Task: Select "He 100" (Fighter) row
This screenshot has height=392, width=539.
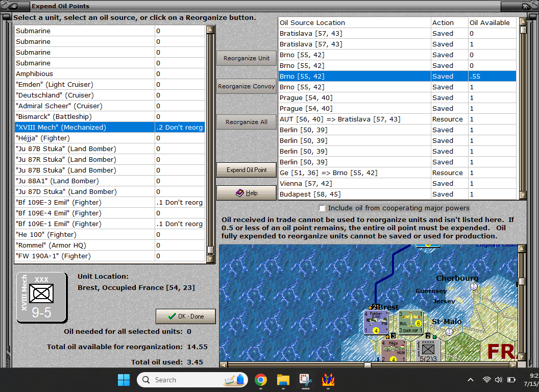Action: 110,234
